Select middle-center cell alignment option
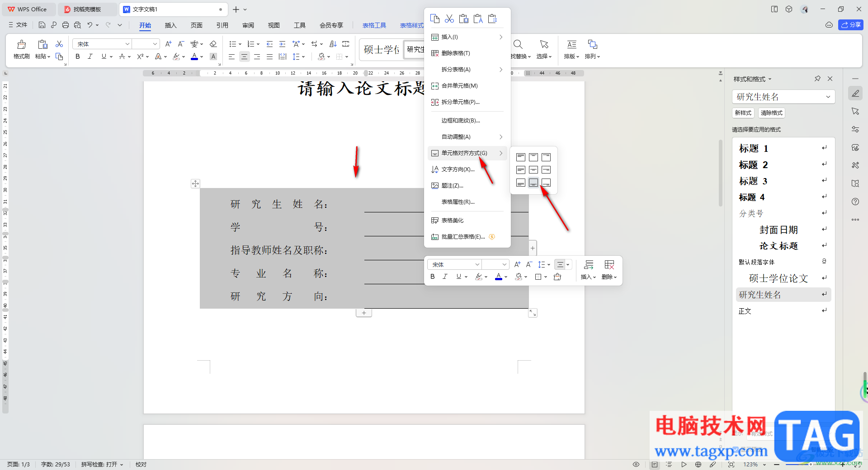Image resolution: width=868 pixels, height=470 pixels. click(533, 170)
